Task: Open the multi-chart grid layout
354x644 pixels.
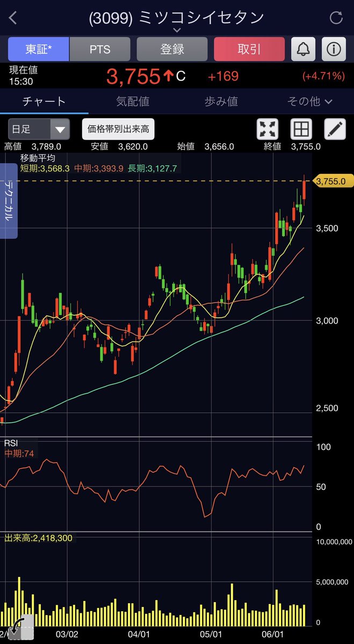Action: [x=301, y=129]
